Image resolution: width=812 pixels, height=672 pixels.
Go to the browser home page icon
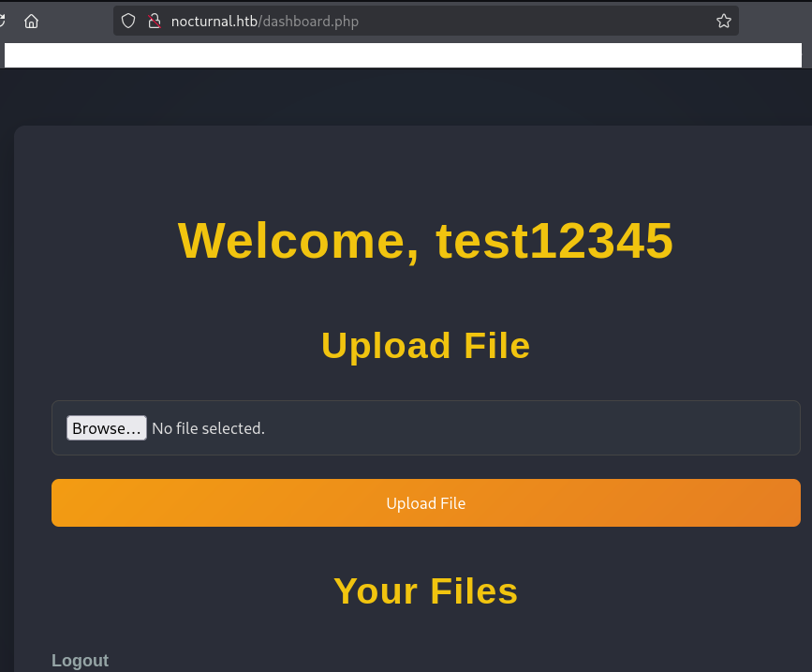tap(32, 21)
